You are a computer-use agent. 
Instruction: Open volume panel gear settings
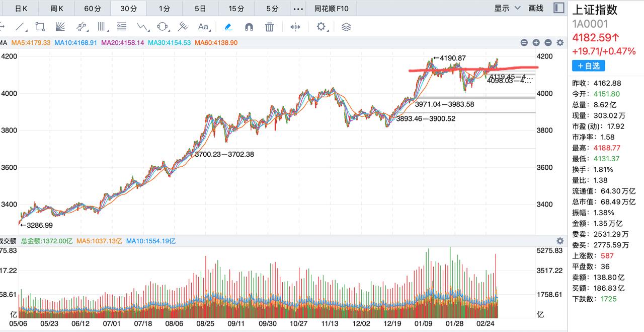(560, 241)
